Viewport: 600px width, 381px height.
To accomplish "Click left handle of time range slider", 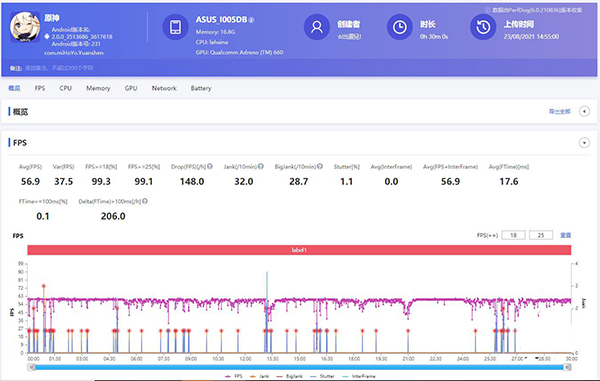I will [32, 367].
